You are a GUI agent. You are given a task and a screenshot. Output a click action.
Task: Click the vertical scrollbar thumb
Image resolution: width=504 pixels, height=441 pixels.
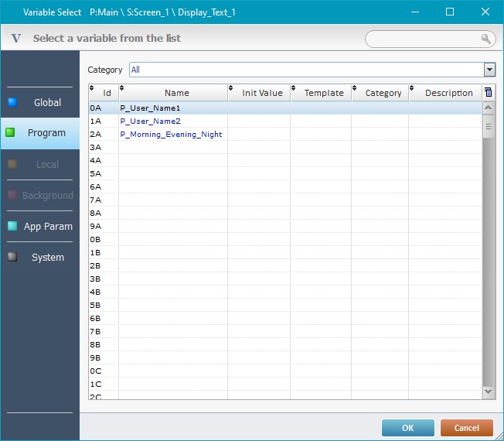click(488, 125)
